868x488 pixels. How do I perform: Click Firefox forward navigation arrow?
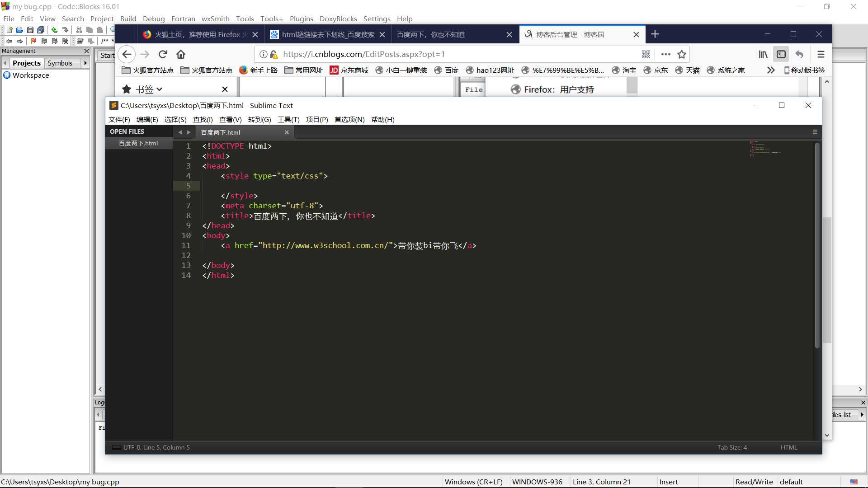[145, 54]
